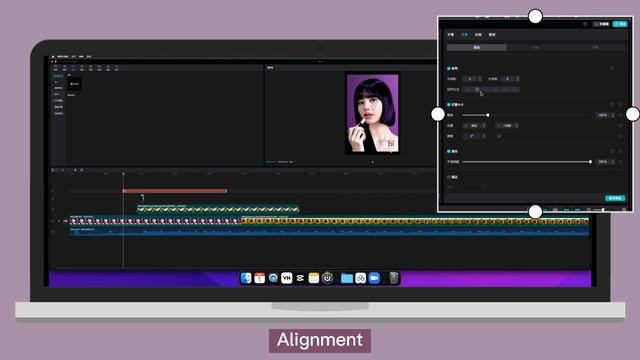Click the CapCut icon in the Dock
Viewport: 640px width, 360px height.
coord(300,278)
